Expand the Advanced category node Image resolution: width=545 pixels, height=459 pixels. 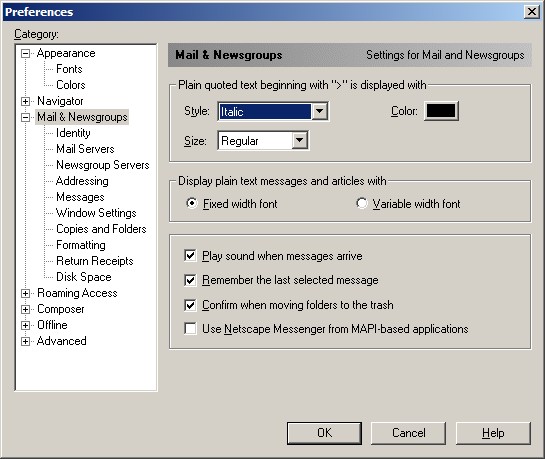(x=25, y=341)
